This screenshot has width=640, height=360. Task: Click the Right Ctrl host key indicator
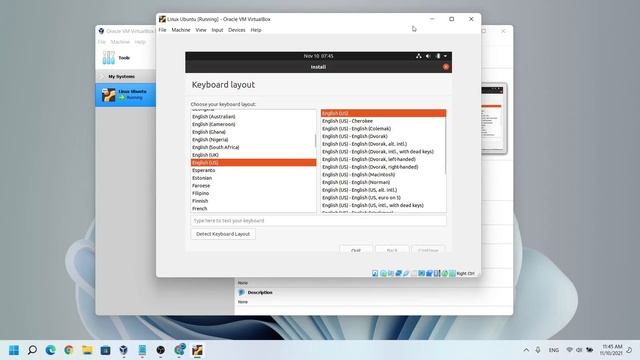465,273
